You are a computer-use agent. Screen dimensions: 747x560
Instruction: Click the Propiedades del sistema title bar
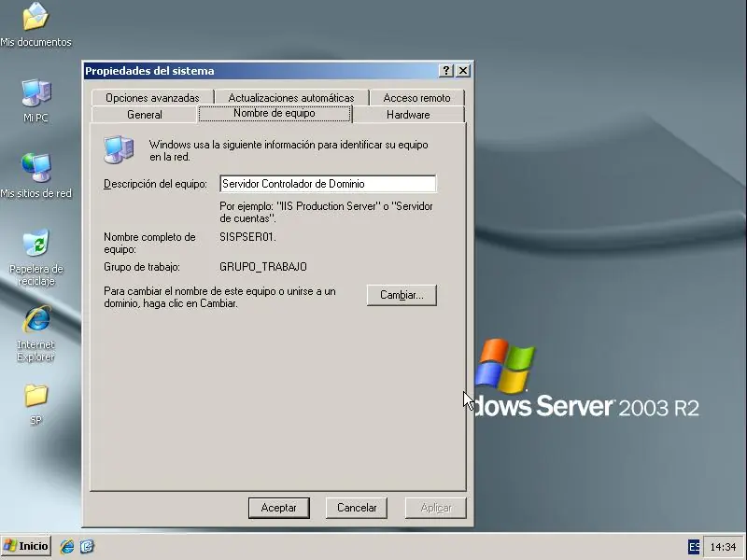click(261, 71)
